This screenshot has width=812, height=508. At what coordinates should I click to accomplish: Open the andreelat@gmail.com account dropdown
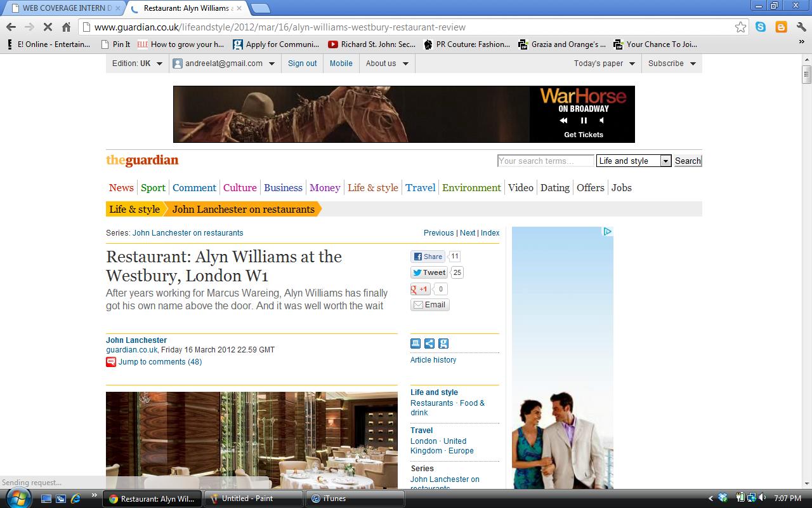click(x=223, y=63)
